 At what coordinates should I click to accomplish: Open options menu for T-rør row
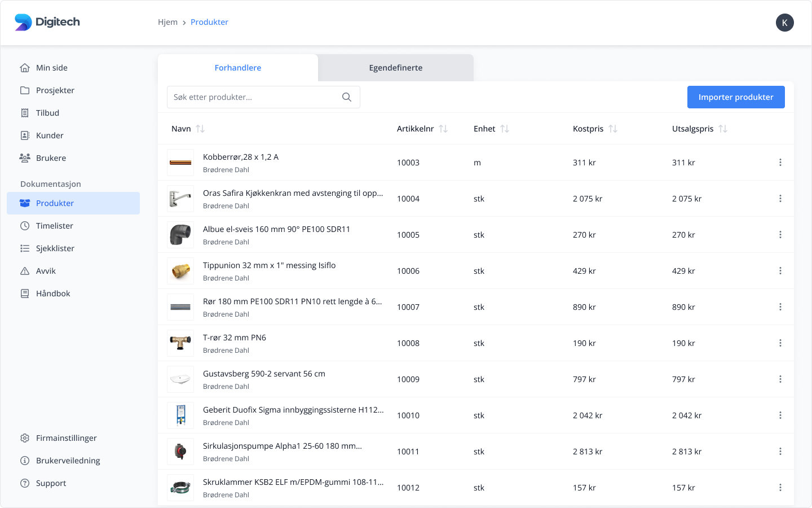[x=780, y=343]
